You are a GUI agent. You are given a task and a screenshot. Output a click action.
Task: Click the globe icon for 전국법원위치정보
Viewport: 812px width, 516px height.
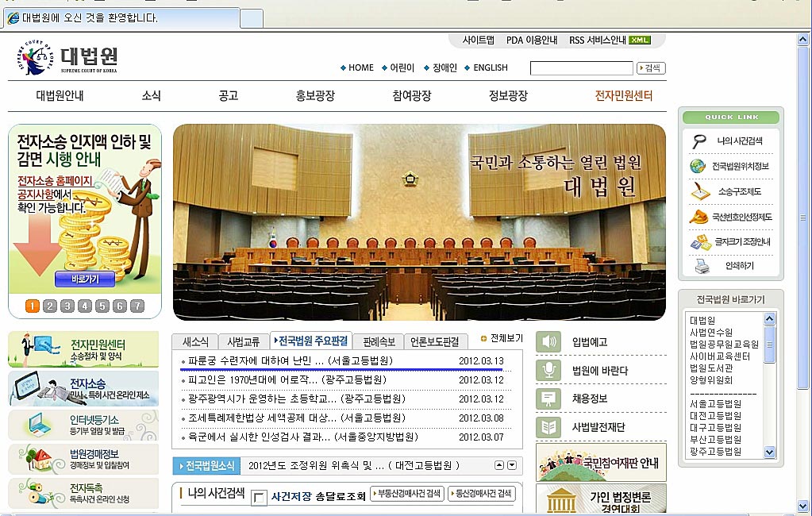698,167
